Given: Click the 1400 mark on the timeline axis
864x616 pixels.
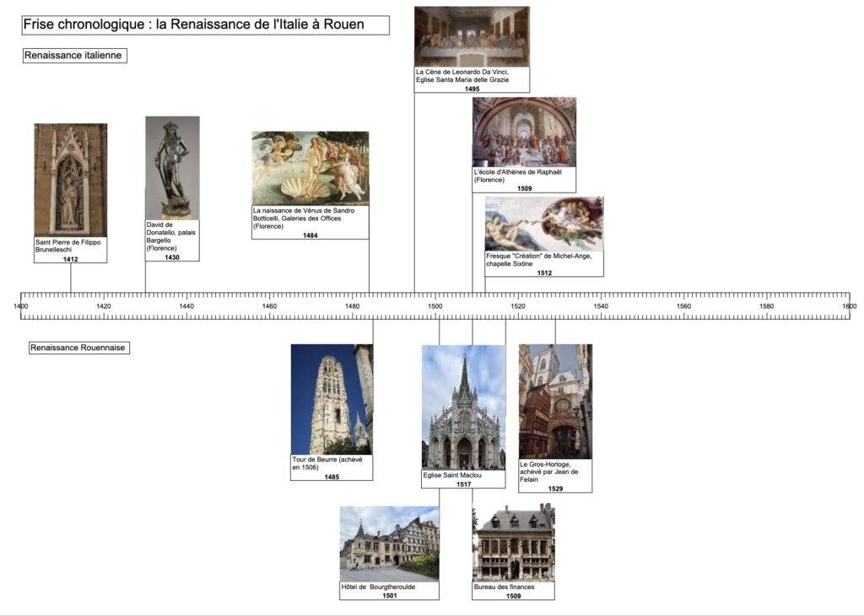Looking at the screenshot, I should (21, 306).
